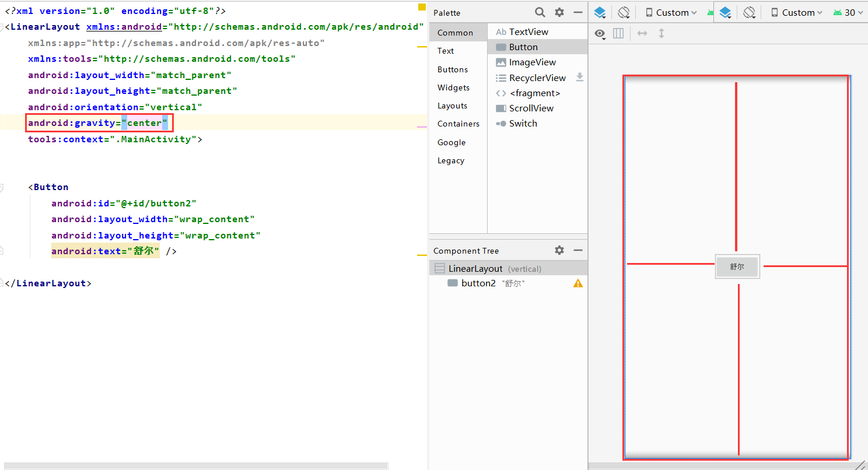Click orientation rotate icon nearest API 30 selector
This screenshot has width=868, height=470.
coord(750,12)
